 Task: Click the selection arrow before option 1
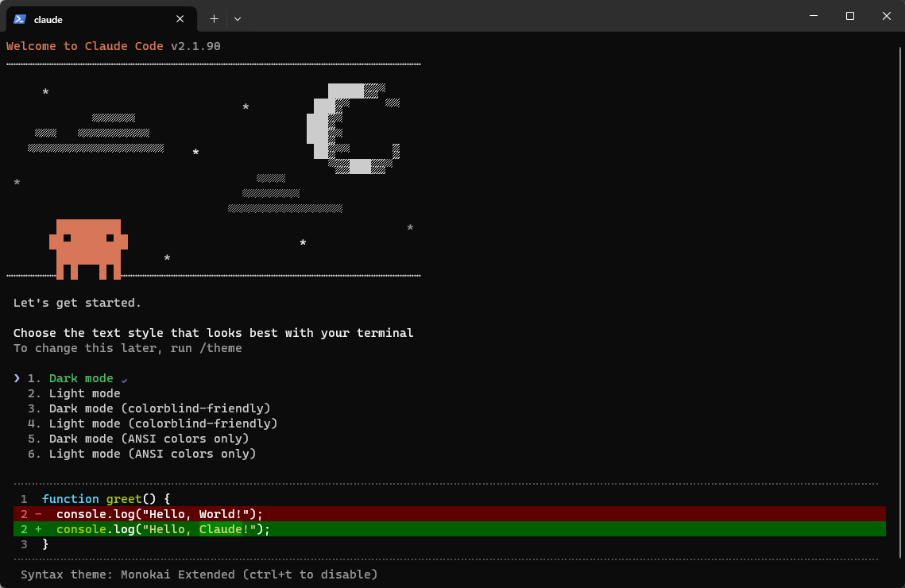coord(17,378)
